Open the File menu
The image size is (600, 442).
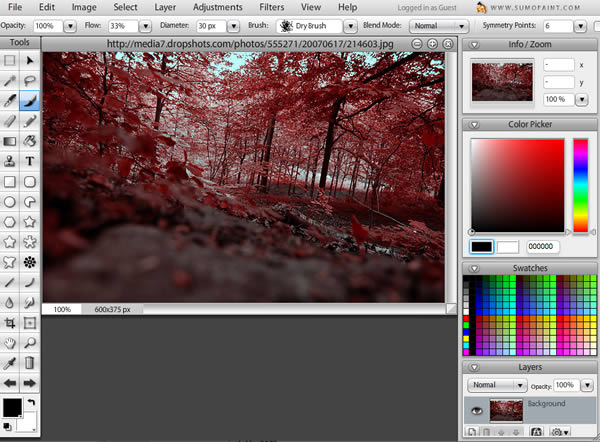[x=15, y=7]
